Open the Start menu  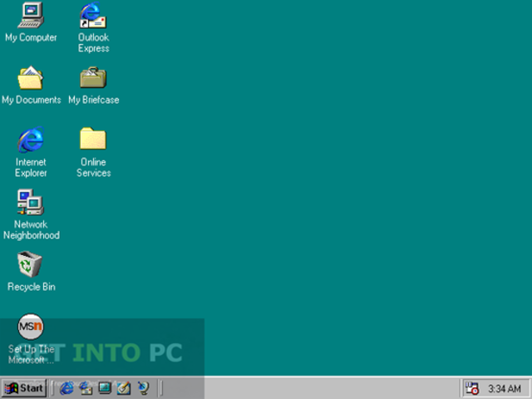24,388
